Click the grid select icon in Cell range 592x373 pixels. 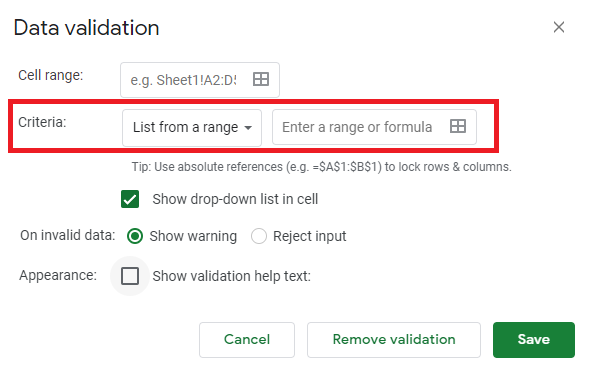pyautogui.click(x=261, y=79)
